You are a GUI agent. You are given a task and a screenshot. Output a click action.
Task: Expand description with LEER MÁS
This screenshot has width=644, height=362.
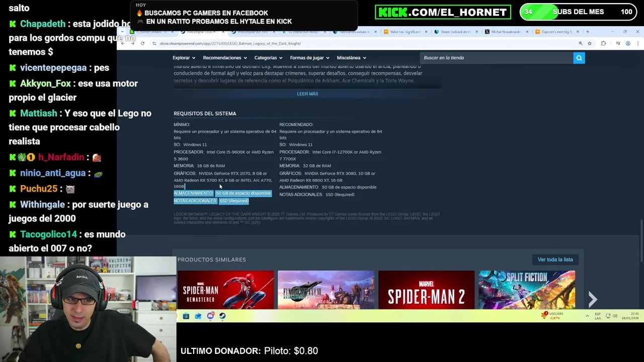click(x=307, y=94)
